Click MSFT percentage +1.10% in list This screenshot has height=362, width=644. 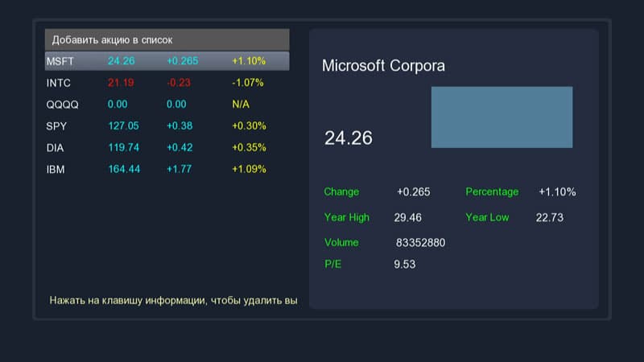pos(248,61)
